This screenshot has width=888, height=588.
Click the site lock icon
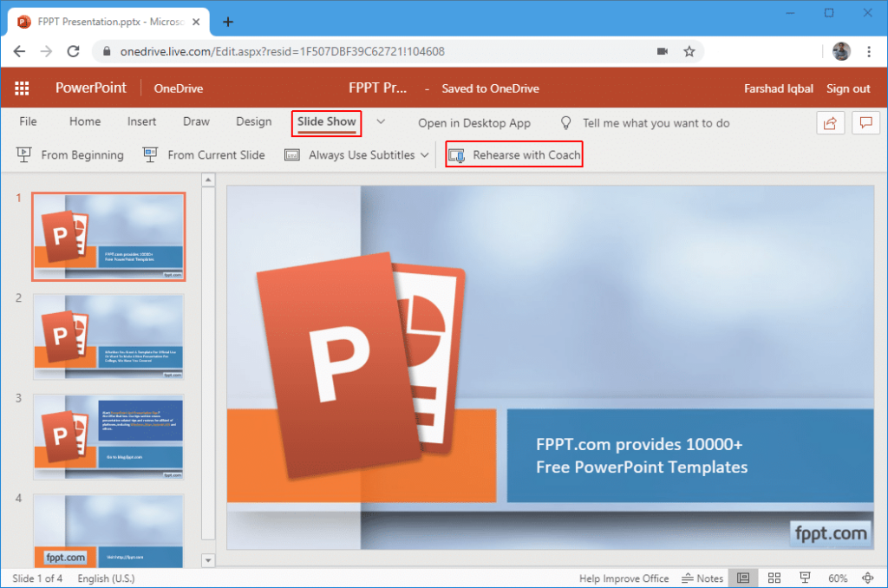(x=107, y=51)
